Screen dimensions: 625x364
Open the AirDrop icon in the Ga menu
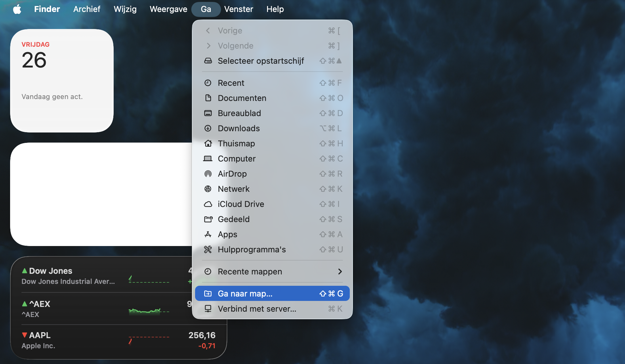tap(208, 173)
